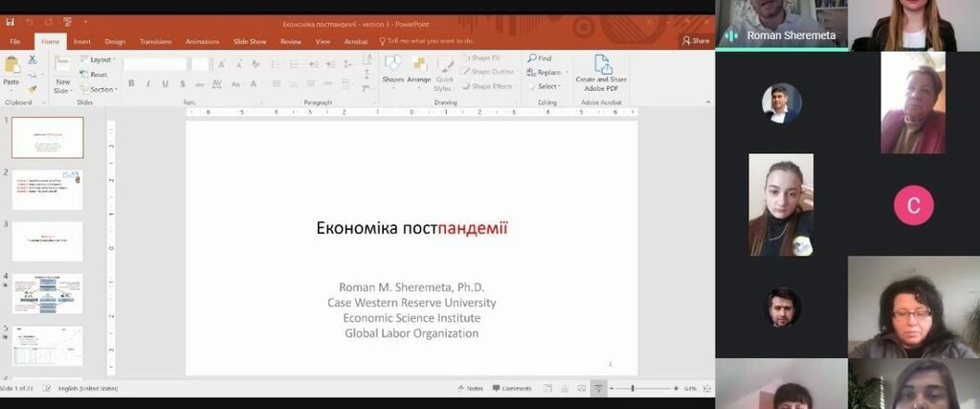Viewport: 980px width, 409px height.
Task: Expand the Section dropdown
Action: pos(98,89)
